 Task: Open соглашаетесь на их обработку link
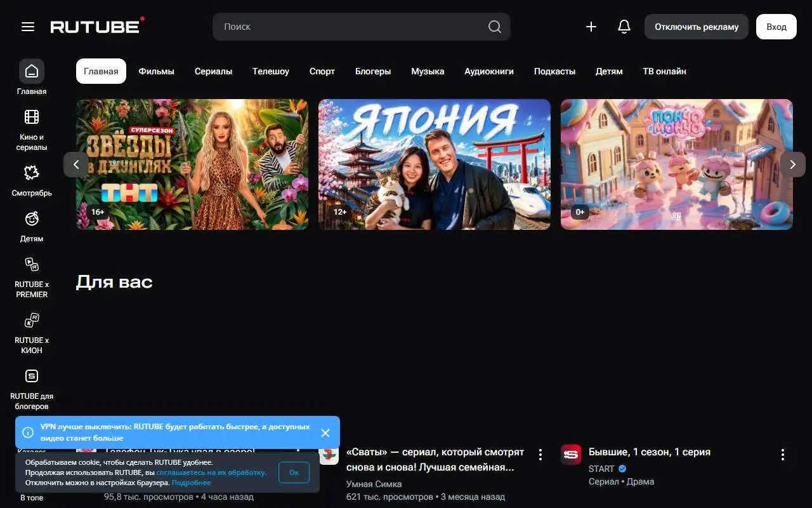(x=212, y=472)
